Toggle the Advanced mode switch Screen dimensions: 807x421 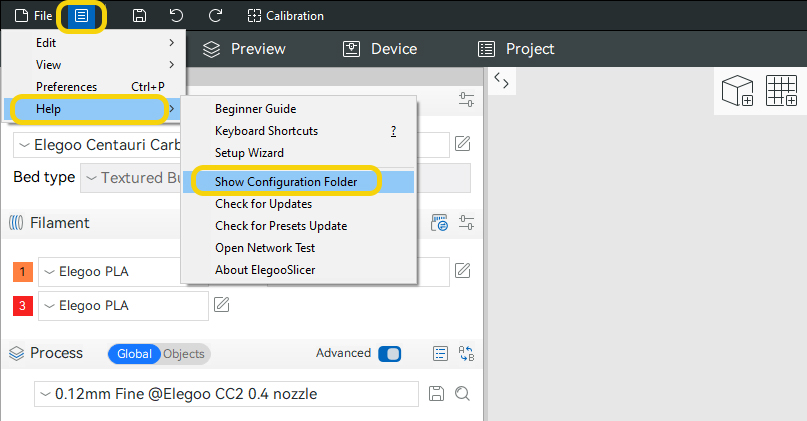(390, 354)
